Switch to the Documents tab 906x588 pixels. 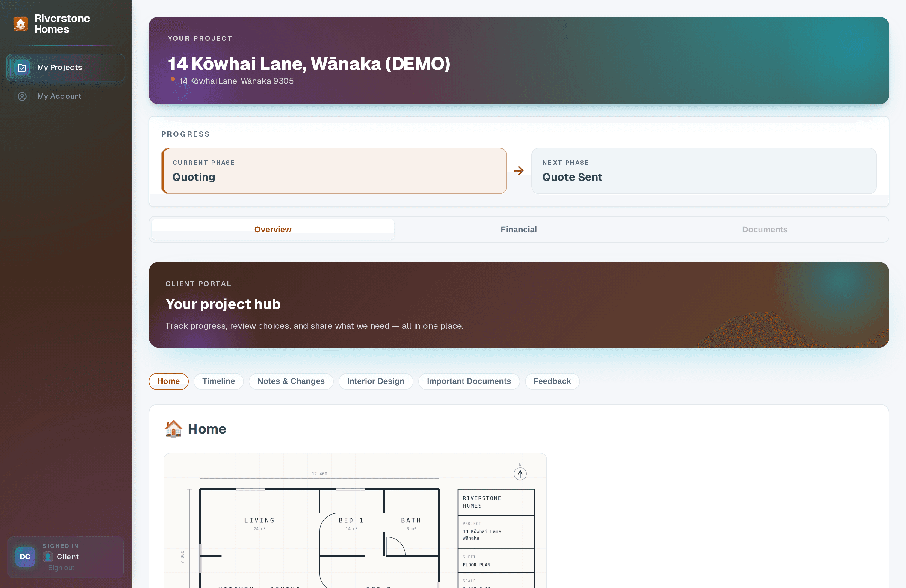[x=764, y=229]
